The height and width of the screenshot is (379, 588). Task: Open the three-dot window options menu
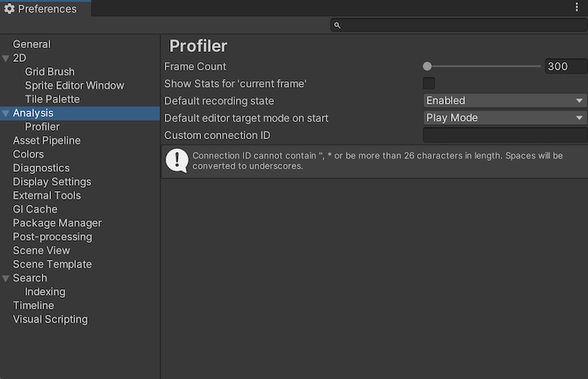pos(576,7)
